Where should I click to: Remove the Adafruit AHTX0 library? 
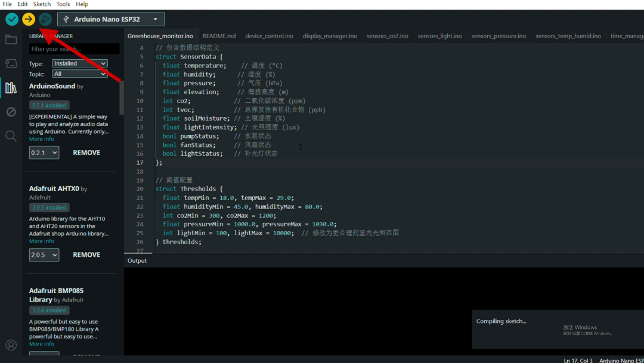click(x=86, y=255)
